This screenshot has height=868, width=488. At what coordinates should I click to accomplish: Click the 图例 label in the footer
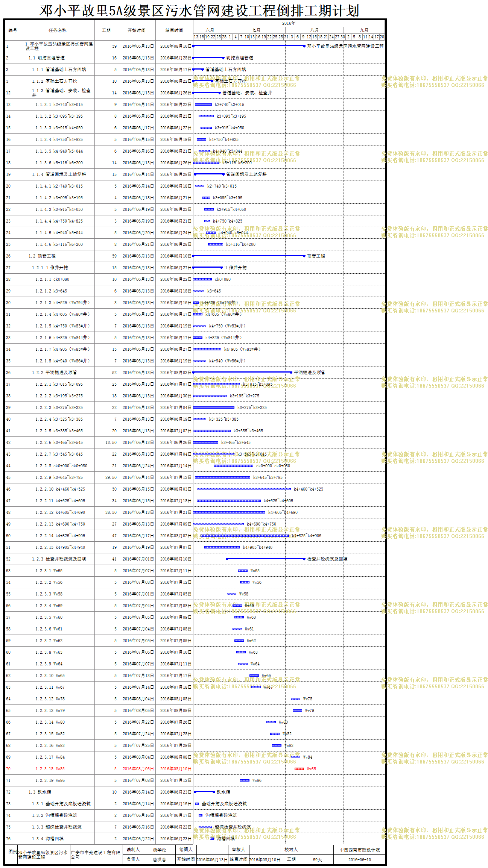[x=13, y=852]
